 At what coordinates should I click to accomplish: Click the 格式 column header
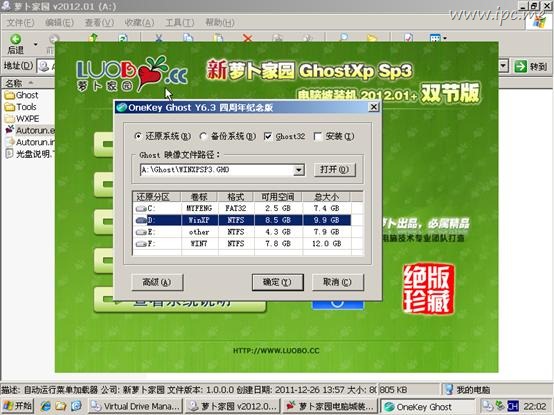[236, 197]
